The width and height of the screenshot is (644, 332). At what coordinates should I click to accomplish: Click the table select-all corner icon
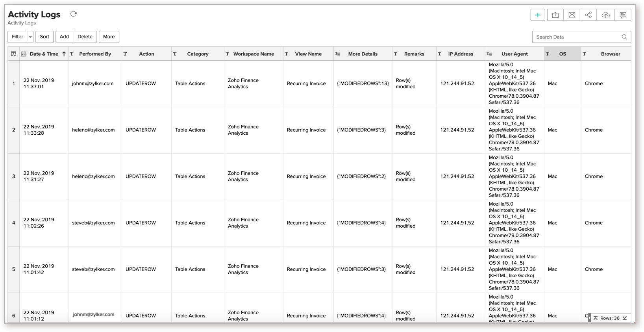(x=13, y=54)
